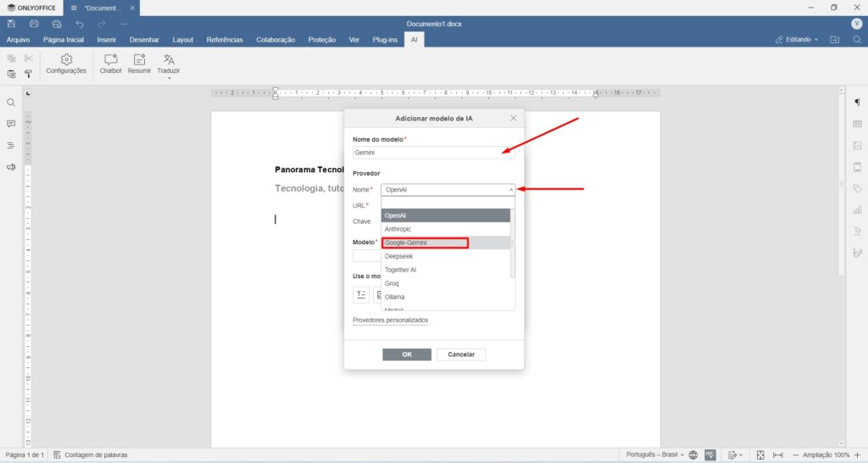
Task: Open the Search icon in left sidebar
Action: (10, 103)
